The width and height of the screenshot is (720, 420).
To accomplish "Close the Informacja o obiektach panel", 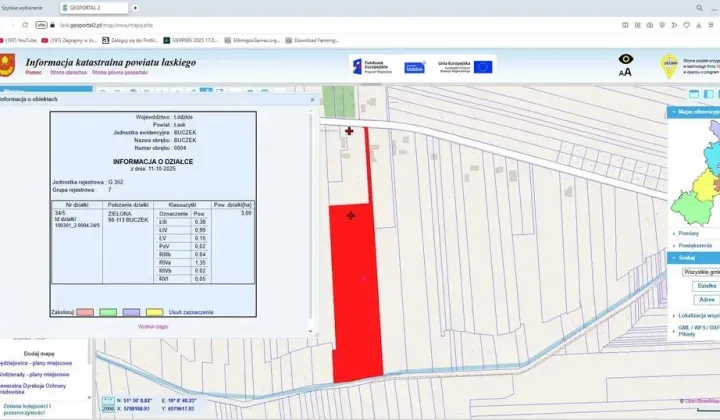I will (311, 99).
